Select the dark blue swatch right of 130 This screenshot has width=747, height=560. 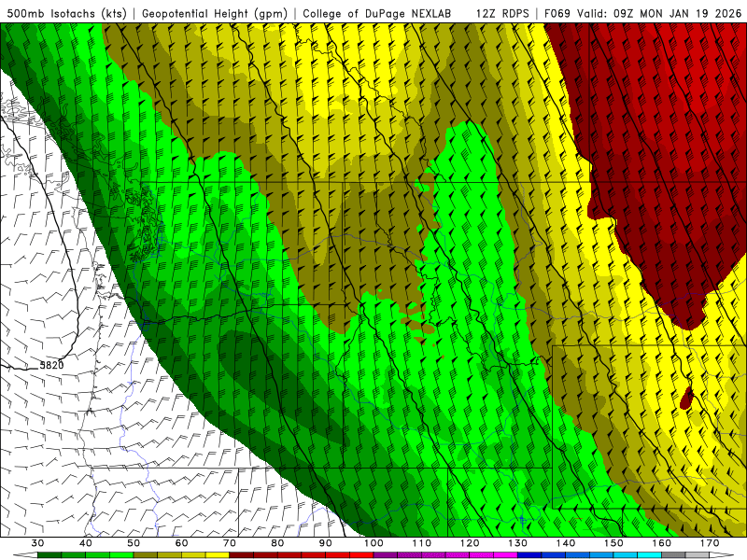[x=529, y=555]
